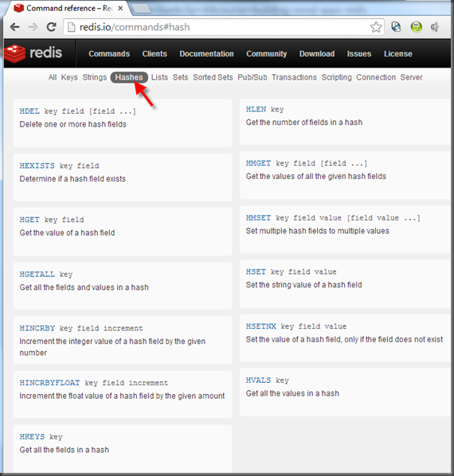Show Pub/Sub commands
Image resolution: width=454 pixels, height=476 pixels.
[252, 77]
